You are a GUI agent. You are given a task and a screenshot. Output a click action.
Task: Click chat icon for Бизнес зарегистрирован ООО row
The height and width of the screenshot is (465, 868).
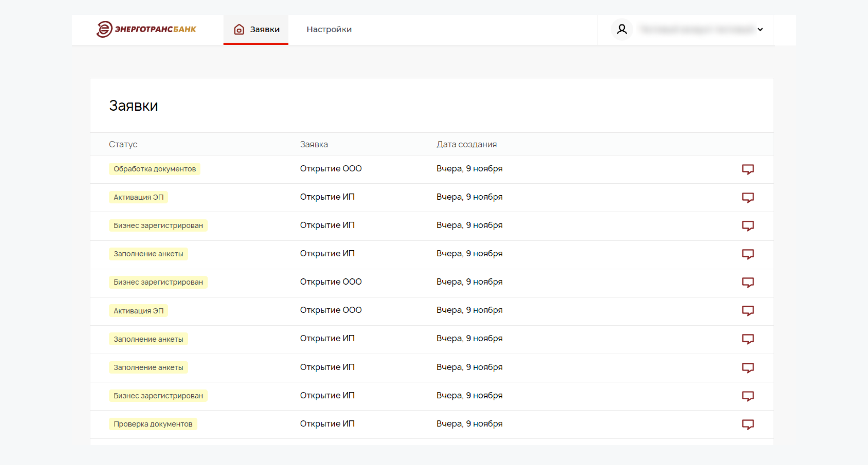coord(748,282)
